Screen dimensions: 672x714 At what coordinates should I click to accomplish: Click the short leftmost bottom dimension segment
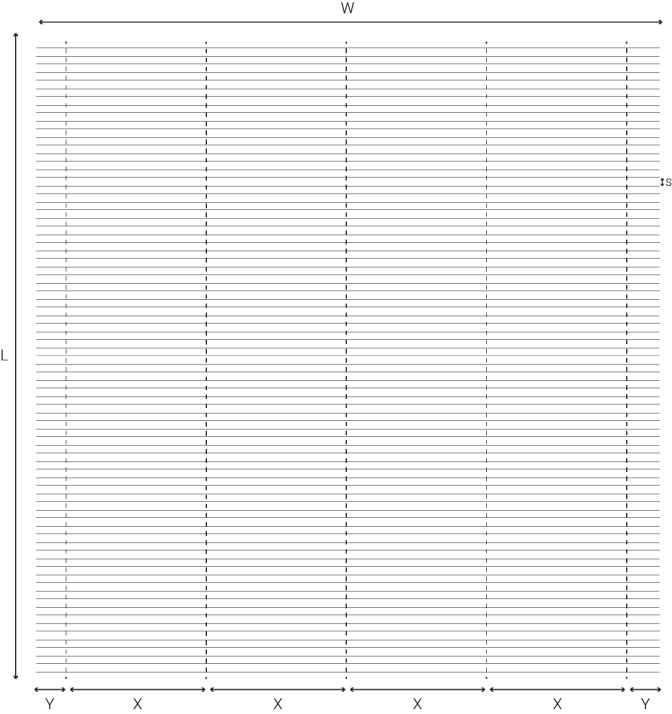pyautogui.click(x=50, y=689)
